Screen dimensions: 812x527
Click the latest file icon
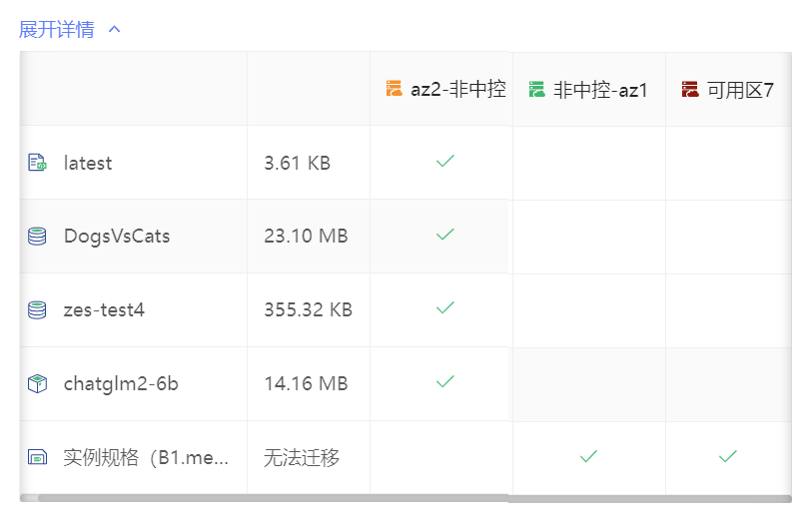[37, 163]
